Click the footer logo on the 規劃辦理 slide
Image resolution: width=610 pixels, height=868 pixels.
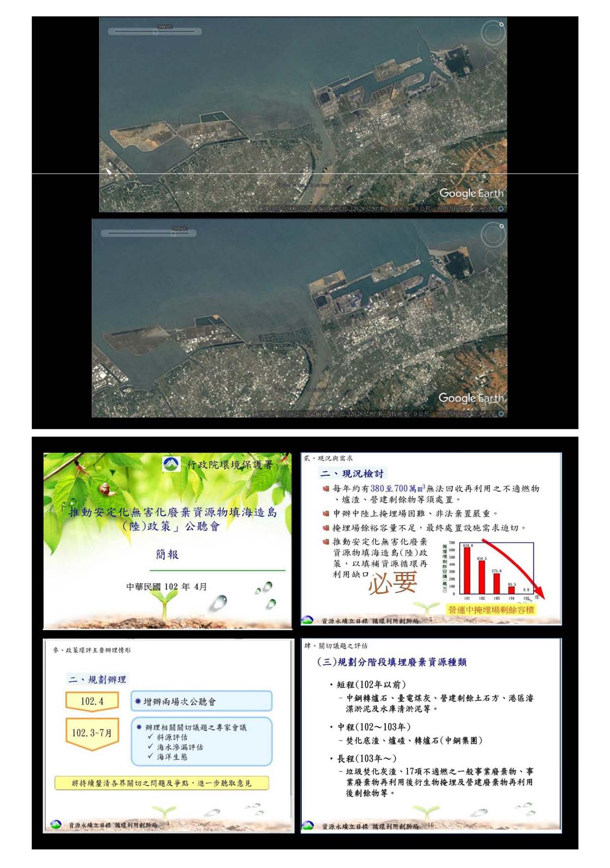click(56, 824)
